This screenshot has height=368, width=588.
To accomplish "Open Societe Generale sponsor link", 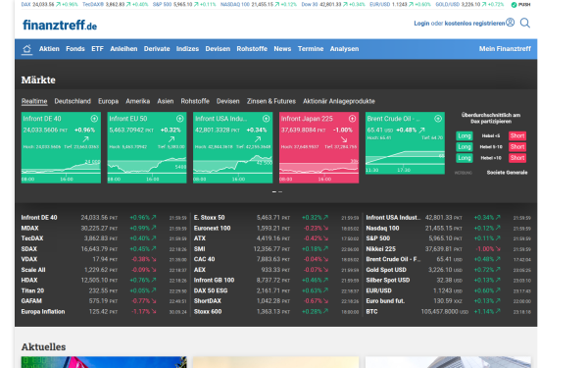I will tap(507, 173).
